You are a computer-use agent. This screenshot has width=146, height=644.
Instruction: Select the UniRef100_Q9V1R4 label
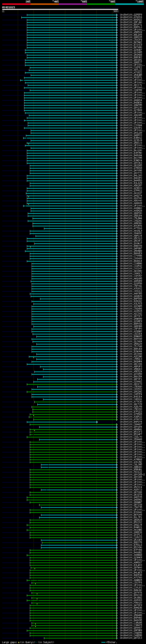[x=131, y=427]
